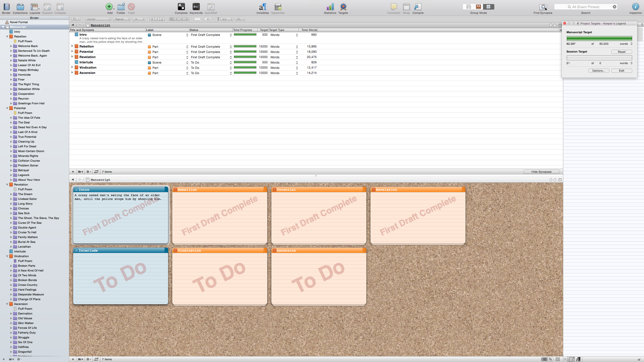Open the Inspector icon
The image size is (644, 362).
[x=635, y=7]
